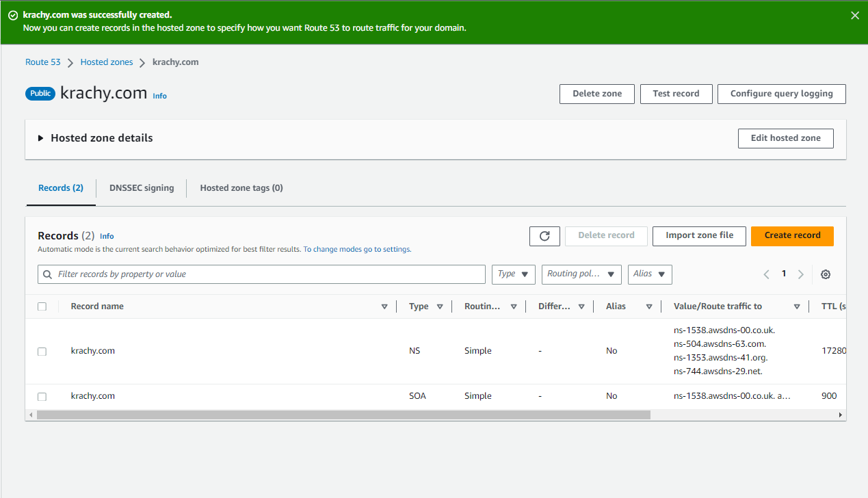
Task: Click Info link next to krachy.com title
Action: tap(159, 96)
